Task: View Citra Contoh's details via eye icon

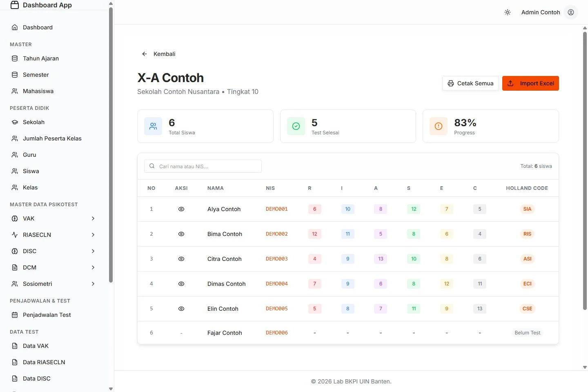Action: pyautogui.click(x=181, y=259)
